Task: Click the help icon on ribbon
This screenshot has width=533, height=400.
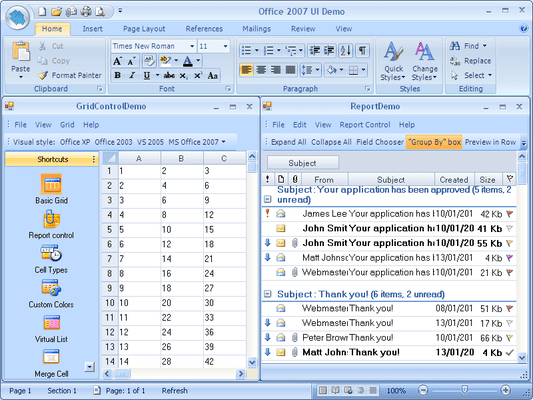Action: 524,29
